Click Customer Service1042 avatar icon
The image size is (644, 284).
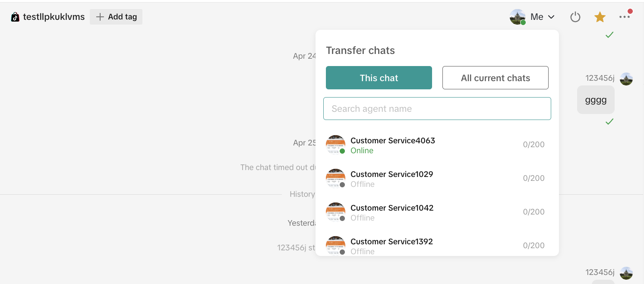pos(335,212)
